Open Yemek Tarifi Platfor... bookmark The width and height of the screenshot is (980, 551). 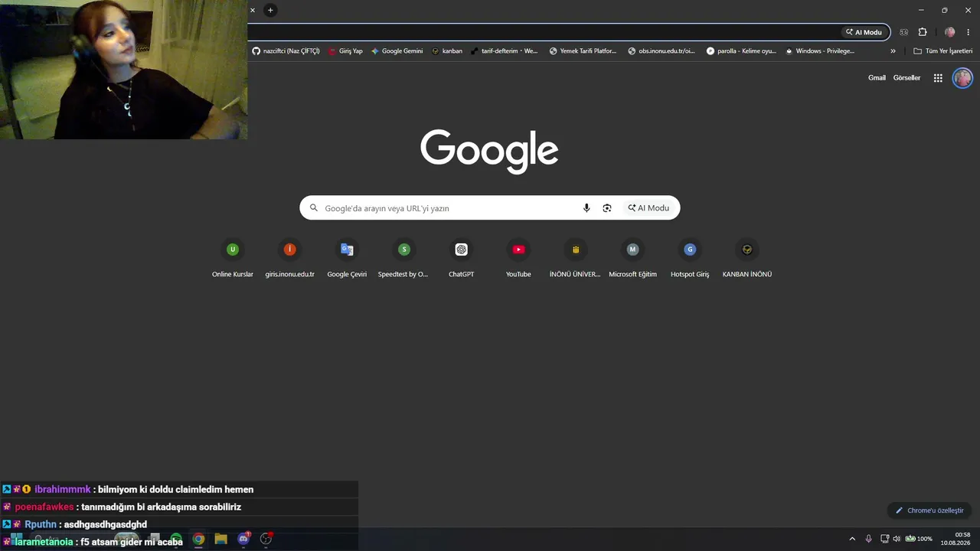[583, 51]
